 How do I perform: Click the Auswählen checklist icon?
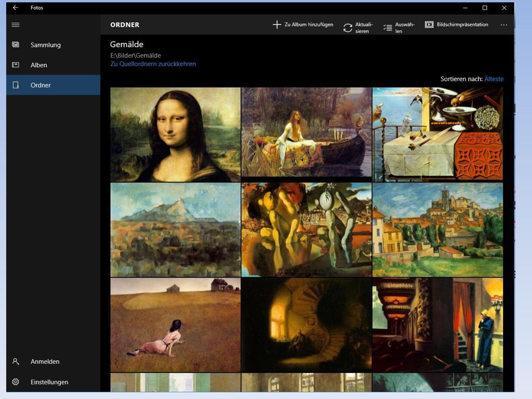(x=388, y=28)
